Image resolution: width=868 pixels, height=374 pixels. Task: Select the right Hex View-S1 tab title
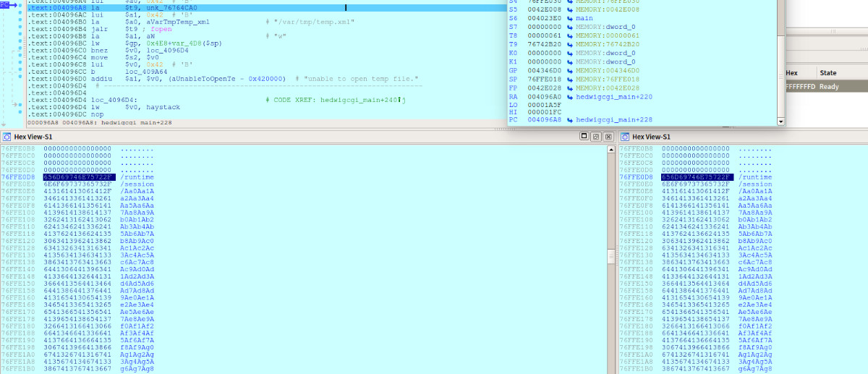pos(651,137)
